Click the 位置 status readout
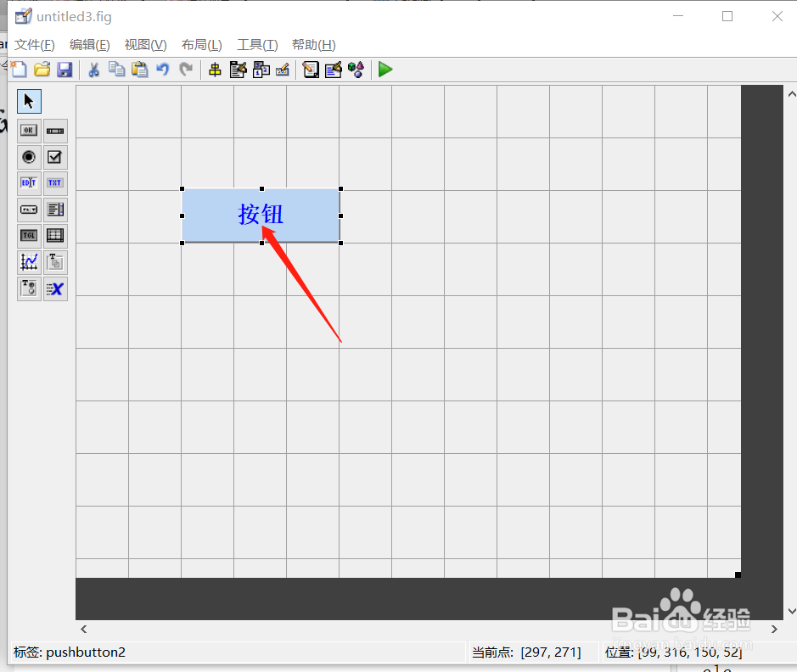Screen dimensions: 797x672 tap(673, 652)
